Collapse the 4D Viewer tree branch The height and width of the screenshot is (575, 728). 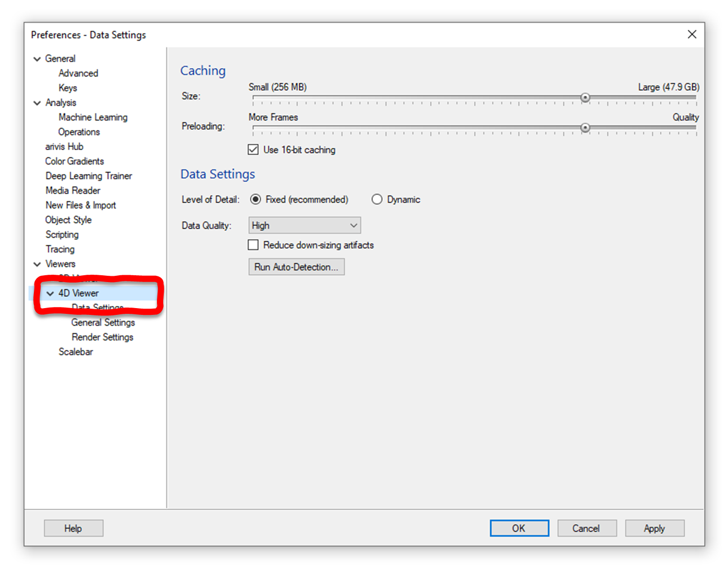click(50, 293)
